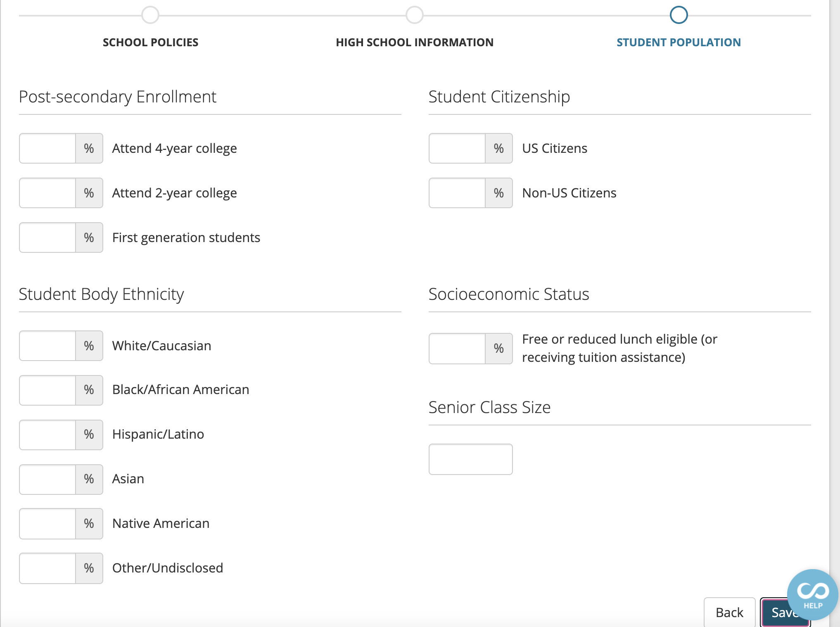Click the percent sign beside Asian
This screenshot has width=840, height=627.
point(89,480)
